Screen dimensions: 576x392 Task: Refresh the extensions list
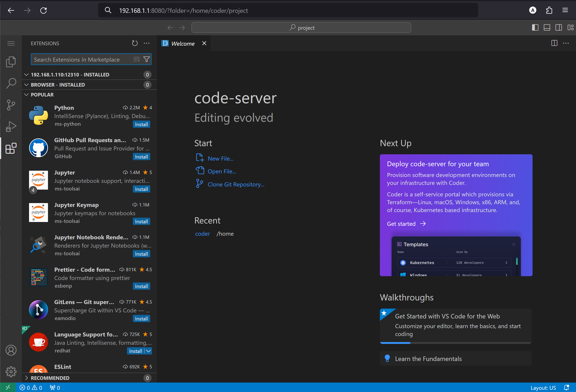point(135,43)
